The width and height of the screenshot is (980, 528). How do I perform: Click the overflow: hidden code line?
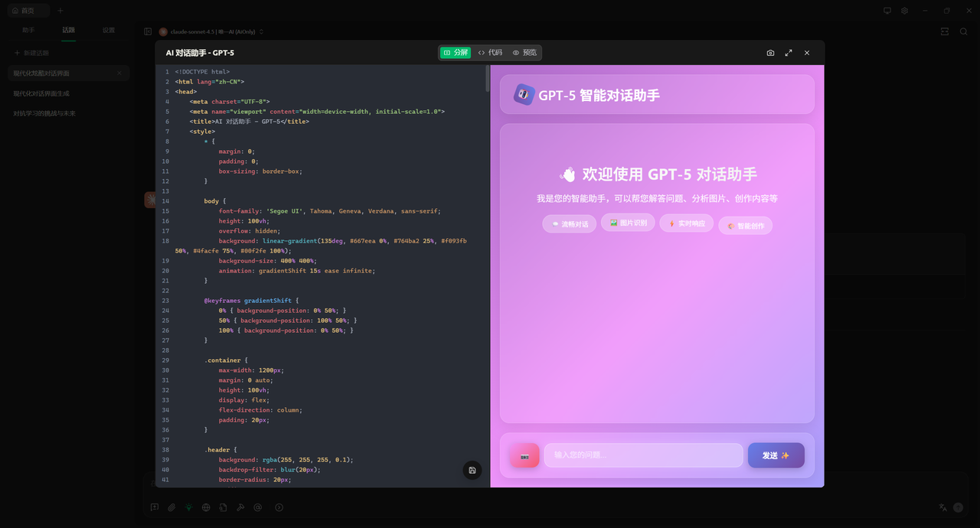pos(250,231)
